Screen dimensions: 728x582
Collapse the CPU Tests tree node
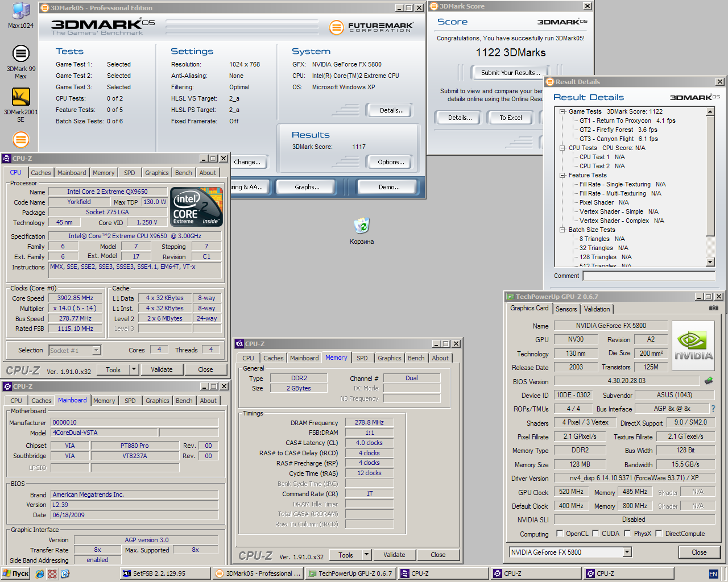coord(562,148)
